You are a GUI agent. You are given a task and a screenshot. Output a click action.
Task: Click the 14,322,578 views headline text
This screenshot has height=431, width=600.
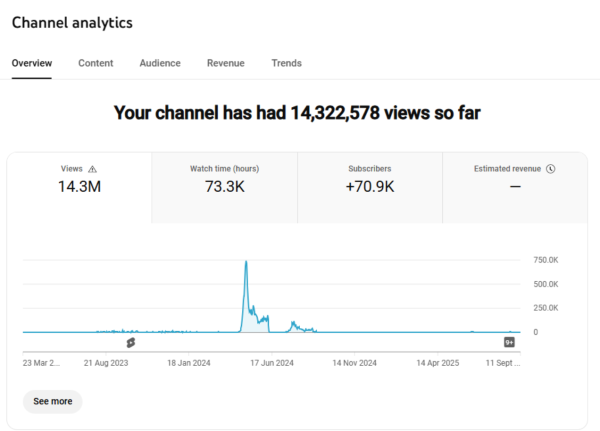[x=297, y=114]
